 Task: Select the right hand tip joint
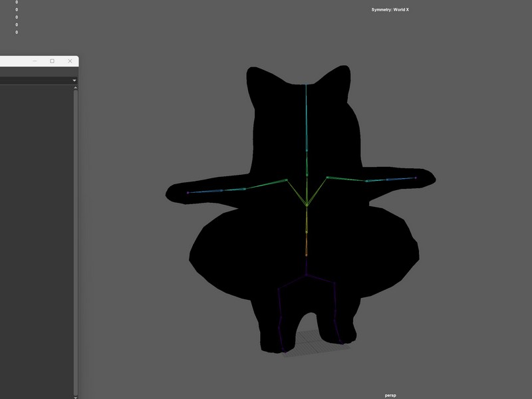pyautogui.click(x=416, y=178)
